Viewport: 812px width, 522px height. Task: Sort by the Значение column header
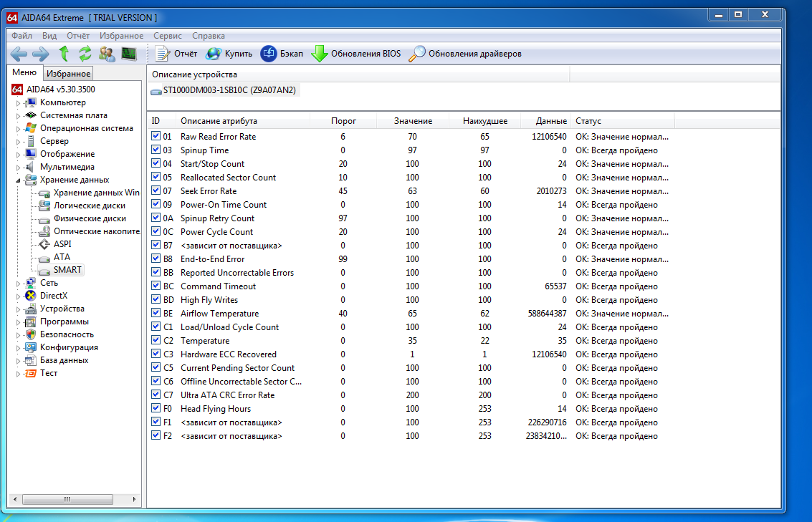click(413, 121)
